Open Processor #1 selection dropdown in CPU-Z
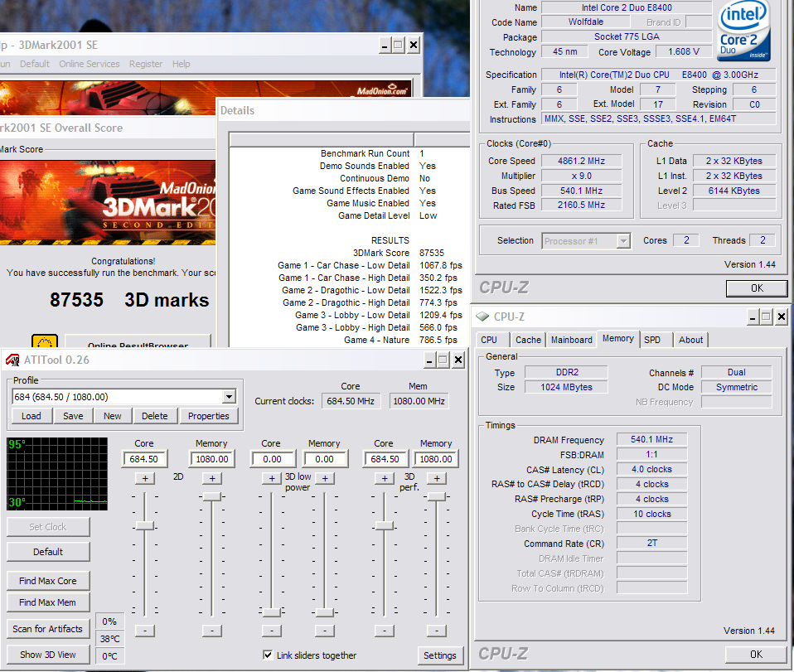The image size is (794, 672). click(x=624, y=241)
